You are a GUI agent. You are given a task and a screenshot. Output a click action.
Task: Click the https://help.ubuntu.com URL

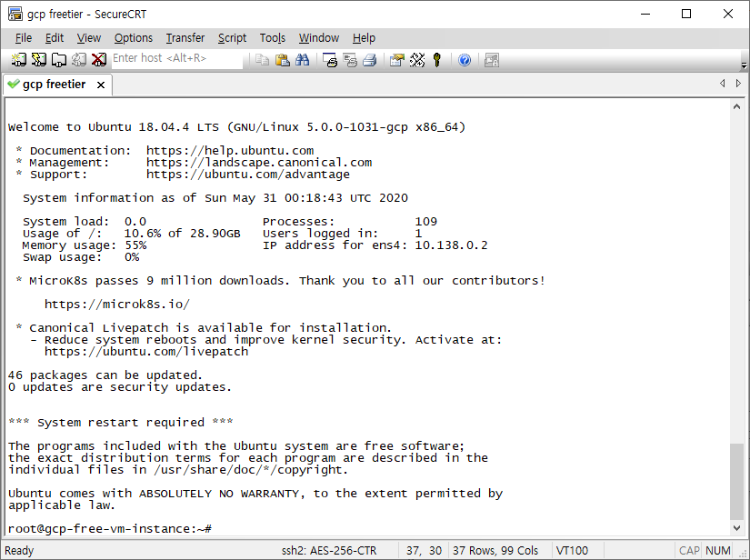pos(230,151)
